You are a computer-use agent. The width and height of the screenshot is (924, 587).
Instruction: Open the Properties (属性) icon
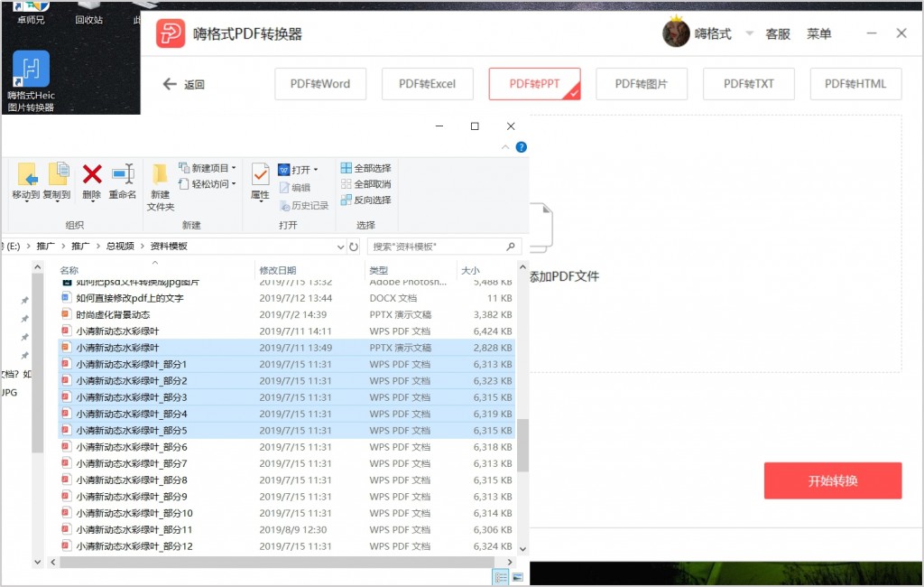coord(260,174)
